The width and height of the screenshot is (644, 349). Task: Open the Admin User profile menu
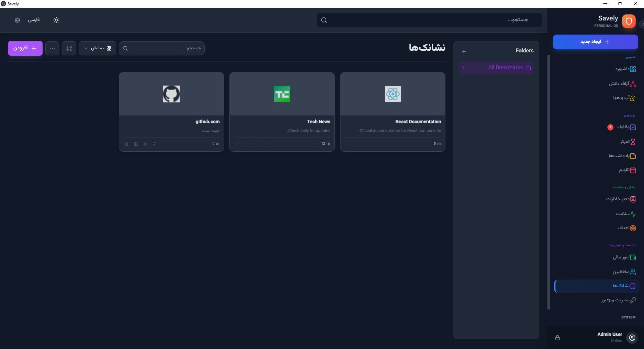click(632, 338)
